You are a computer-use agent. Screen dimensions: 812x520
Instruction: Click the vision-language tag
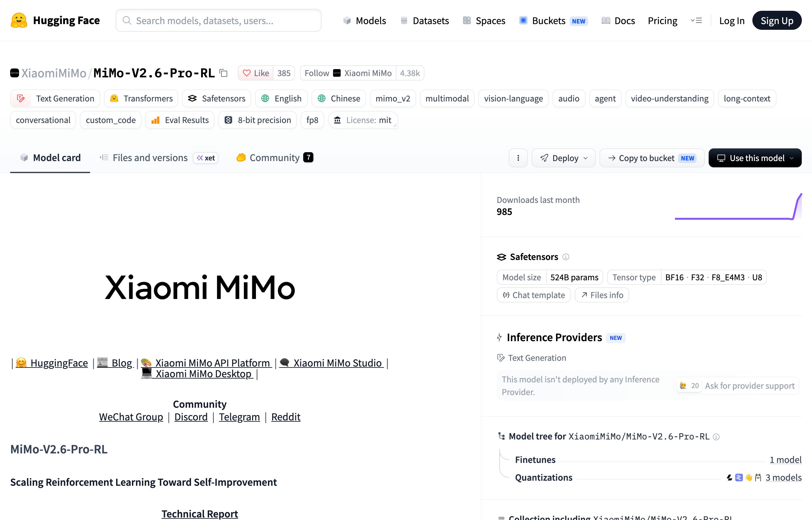(x=514, y=99)
